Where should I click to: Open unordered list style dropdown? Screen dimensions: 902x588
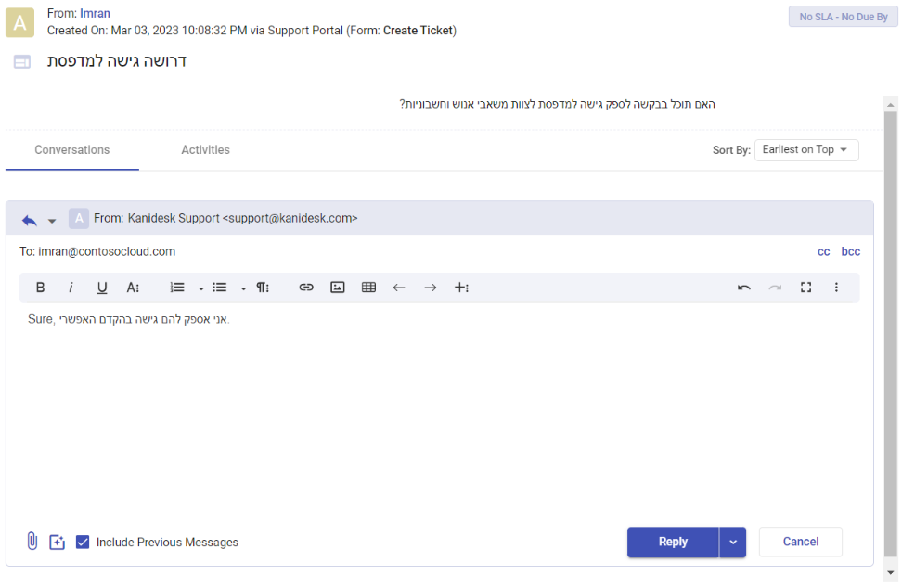[243, 288]
